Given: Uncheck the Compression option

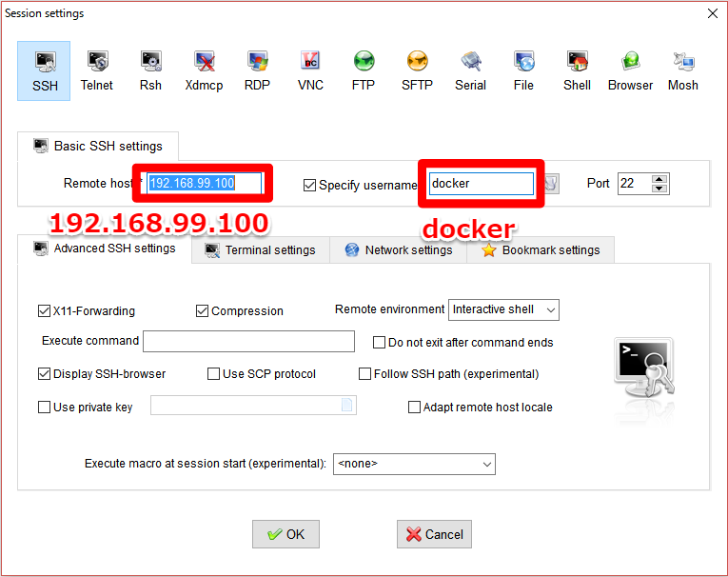Looking at the screenshot, I should point(202,310).
